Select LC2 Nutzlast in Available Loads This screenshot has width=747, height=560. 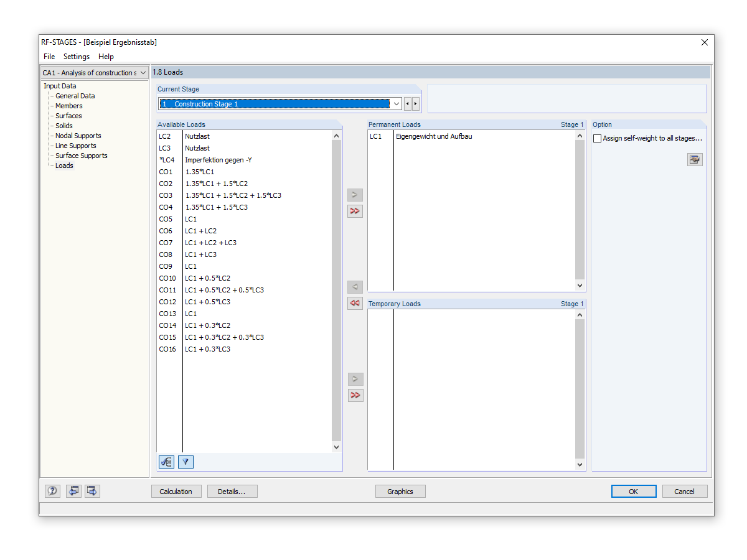point(245,136)
